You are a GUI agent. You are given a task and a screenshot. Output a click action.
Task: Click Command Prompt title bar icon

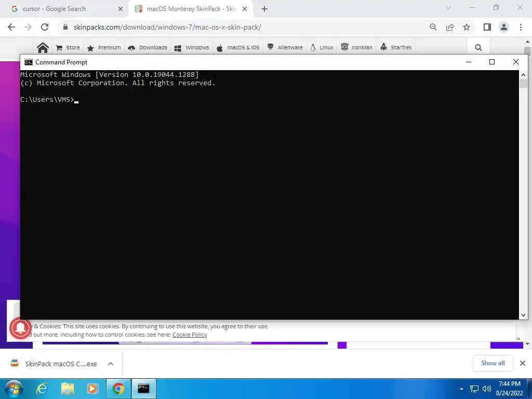[29, 62]
